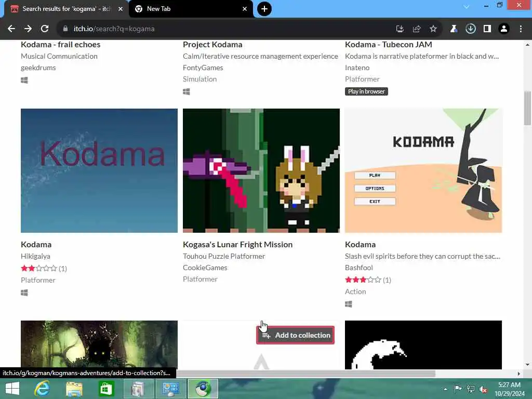Click Windows icon under Bashfool's Kodama

349,304
